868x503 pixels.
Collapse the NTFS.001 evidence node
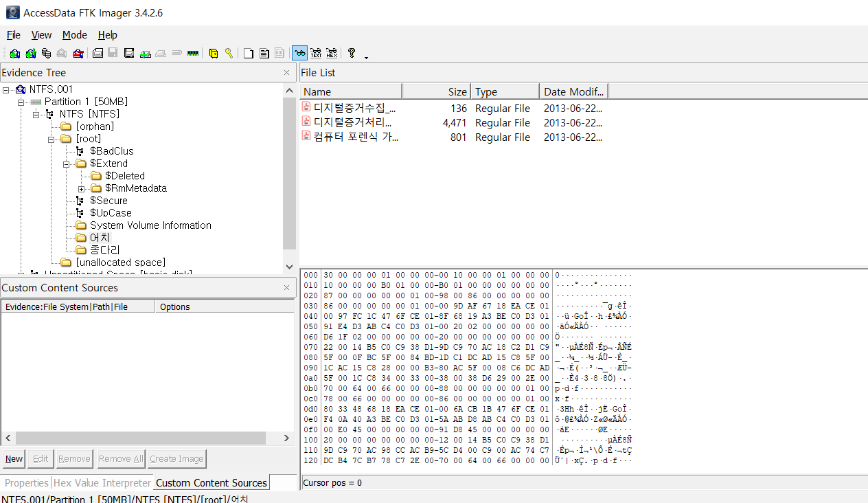pos(6,89)
